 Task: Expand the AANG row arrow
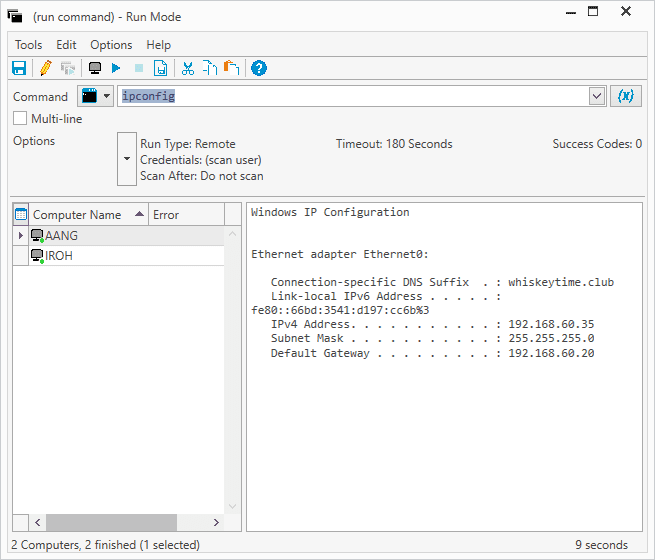(x=20, y=236)
